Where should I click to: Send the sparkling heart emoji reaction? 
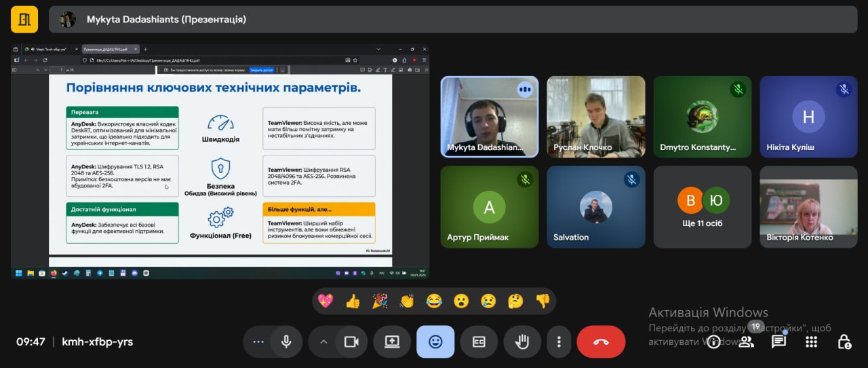[x=325, y=301]
